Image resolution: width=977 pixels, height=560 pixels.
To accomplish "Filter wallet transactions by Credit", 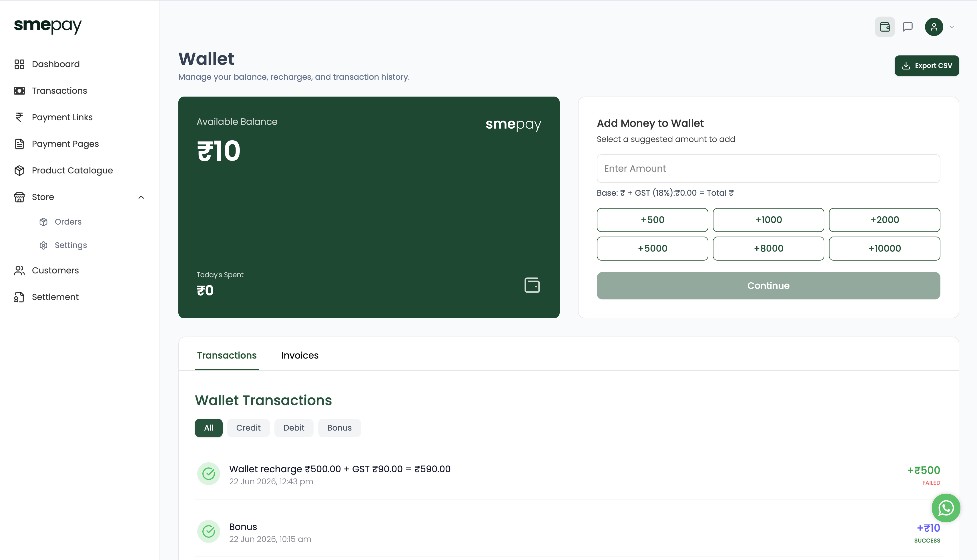I will click(x=248, y=428).
